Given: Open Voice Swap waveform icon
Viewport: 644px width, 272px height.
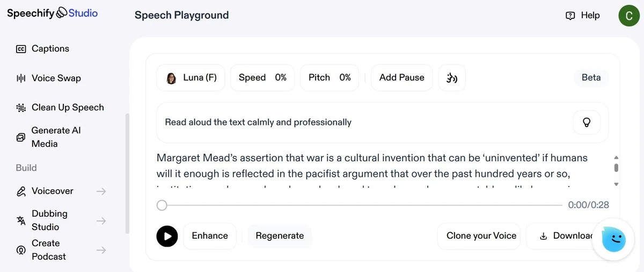Looking at the screenshot, I should [21, 78].
